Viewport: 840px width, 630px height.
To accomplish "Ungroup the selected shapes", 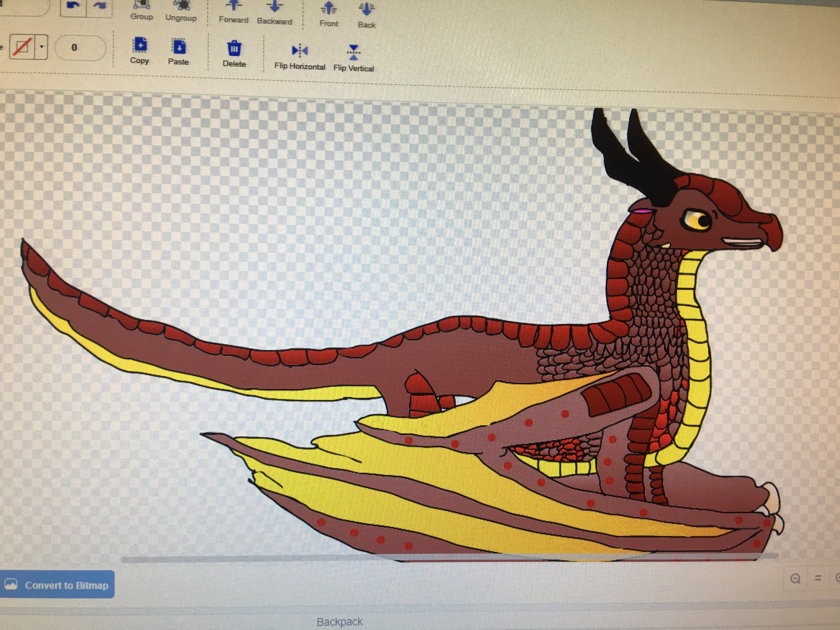I will 181,11.
